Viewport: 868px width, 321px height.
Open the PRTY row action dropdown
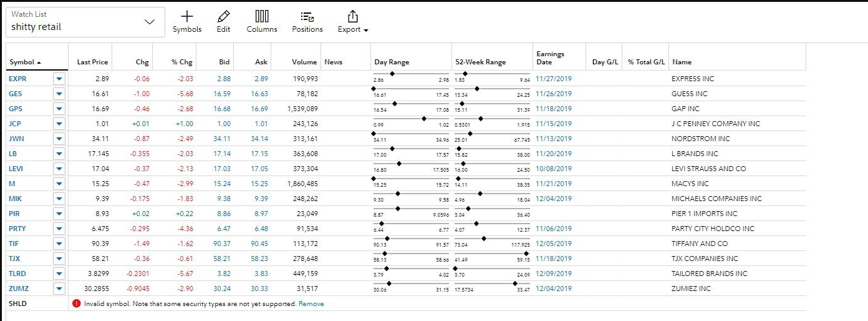(59, 229)
